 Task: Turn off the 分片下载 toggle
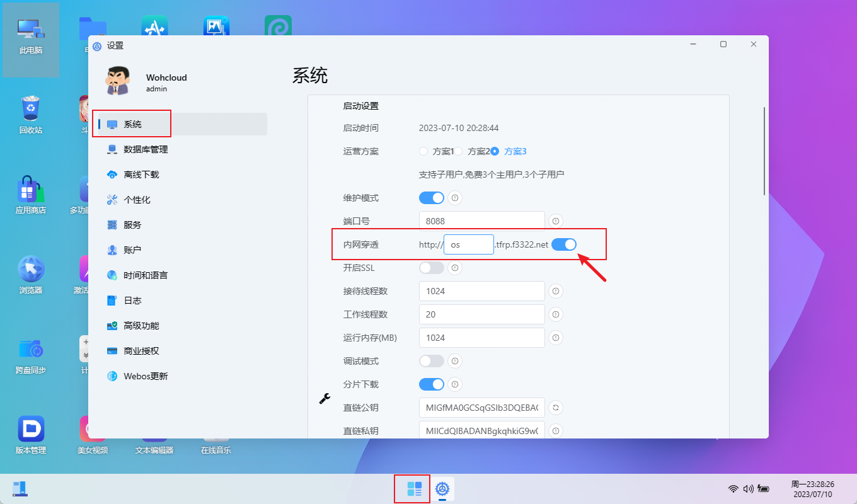tap(431, 384)
